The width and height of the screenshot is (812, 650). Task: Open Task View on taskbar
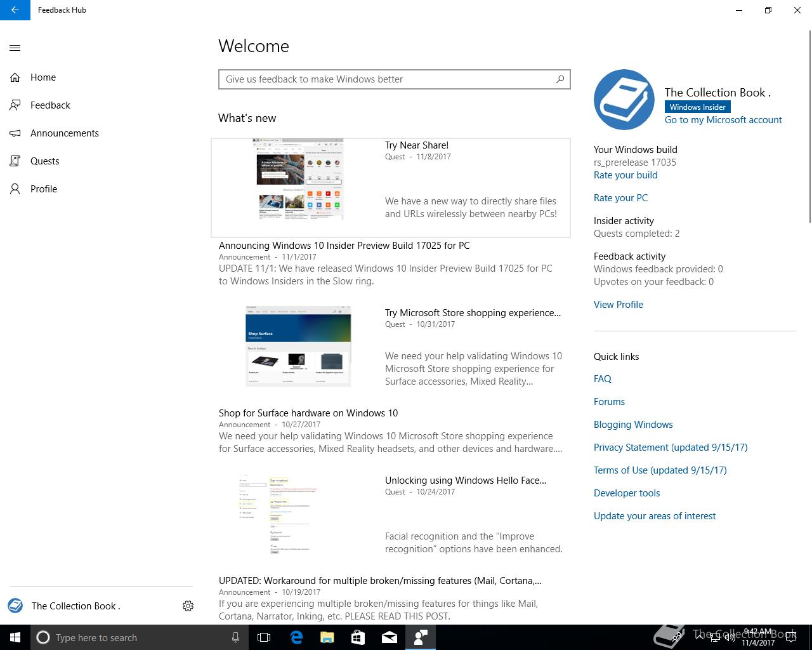[264, 637]
